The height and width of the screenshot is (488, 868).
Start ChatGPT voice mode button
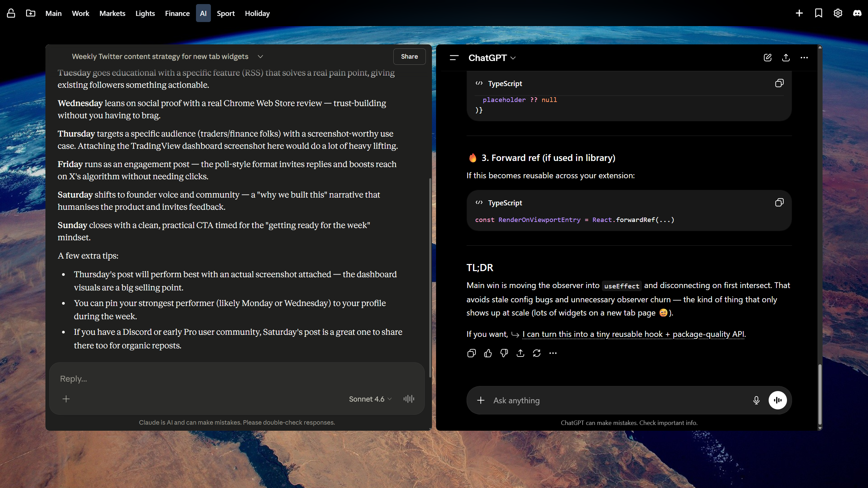point(777,400)
